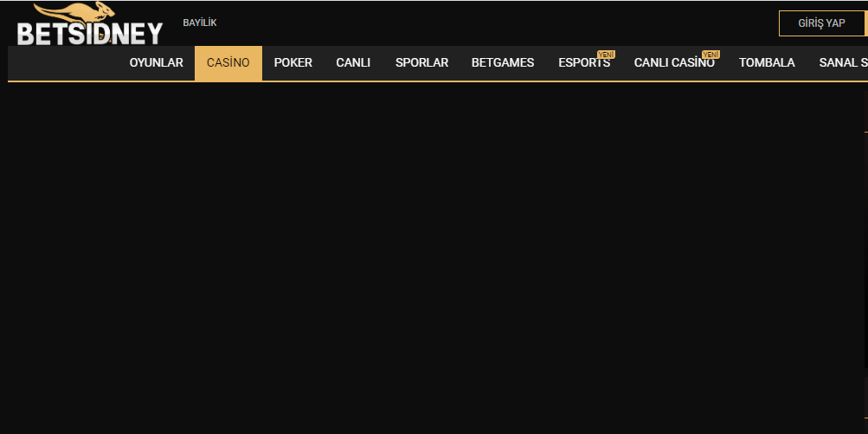Viewport: 868px width, 434px height.
Task: Click the GİRİŞ YAP button
Action: (821, 23)
